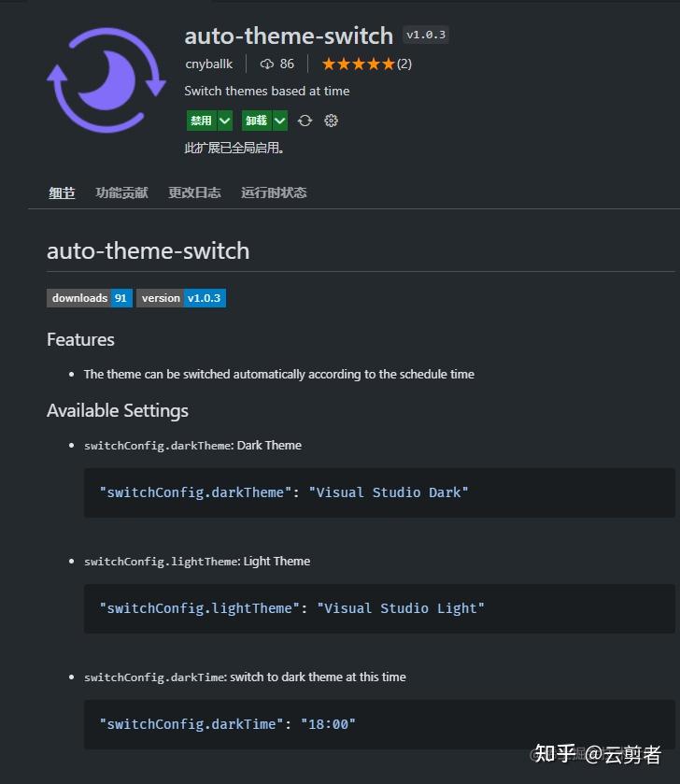The image size is (680, 784).
Task: Click the downloads 91 badge
Action: 89,297
